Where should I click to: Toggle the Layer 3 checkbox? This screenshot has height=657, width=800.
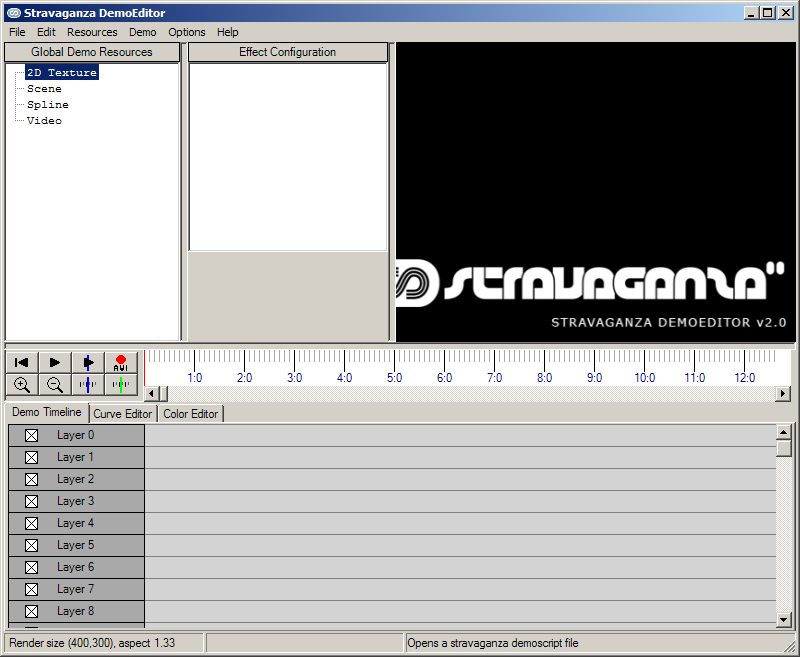click(32, 501)
